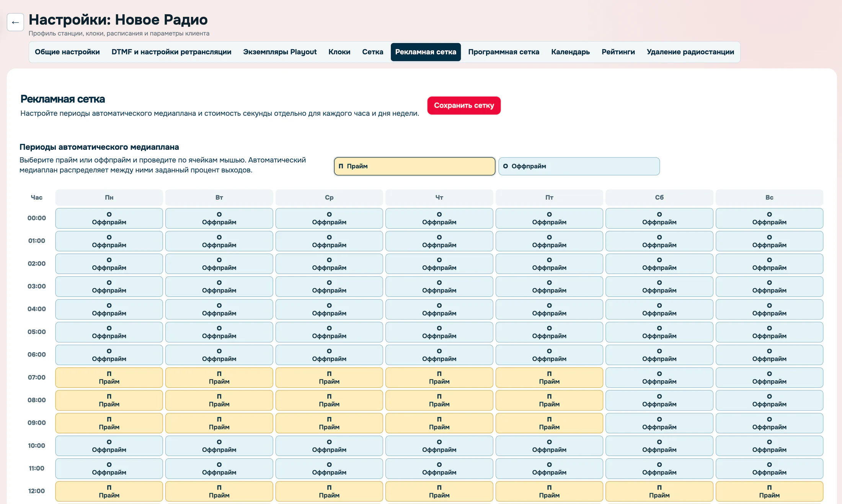Screen dimensions: 842x504
Task: Toggle Friday 04:00 Оффпрайм cell
Action: pyautogui.click(x=549, y=309)
